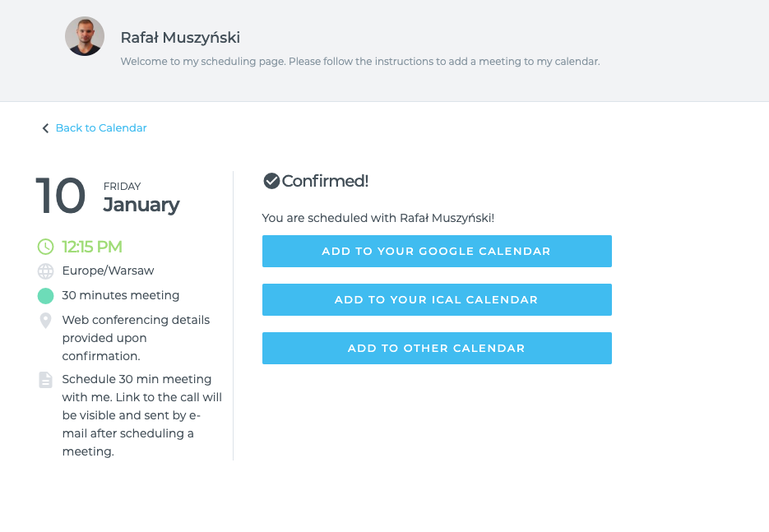Click the welcome message under the name

(360, 62)
